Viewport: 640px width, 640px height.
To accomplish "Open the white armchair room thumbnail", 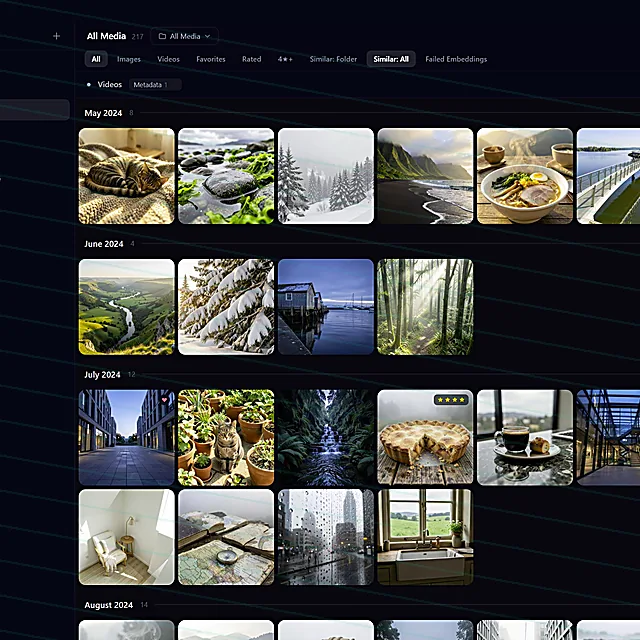I will pyautogui.click(x=127, y=537).
